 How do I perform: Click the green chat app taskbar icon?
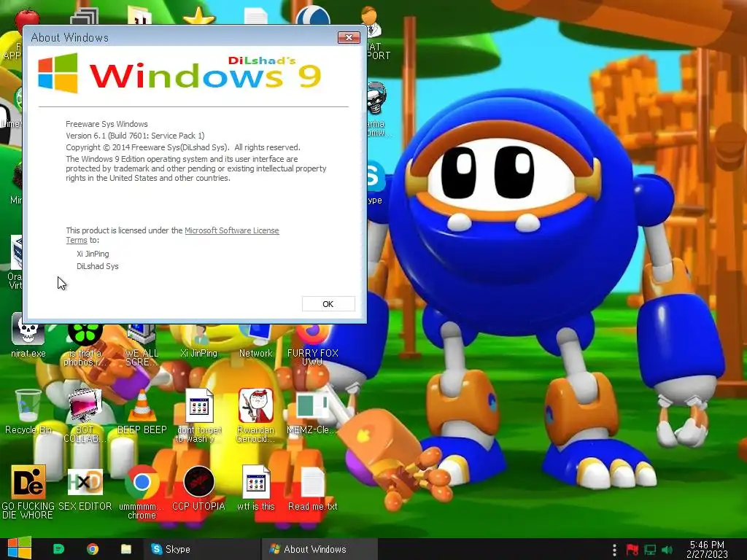(58, 549)
